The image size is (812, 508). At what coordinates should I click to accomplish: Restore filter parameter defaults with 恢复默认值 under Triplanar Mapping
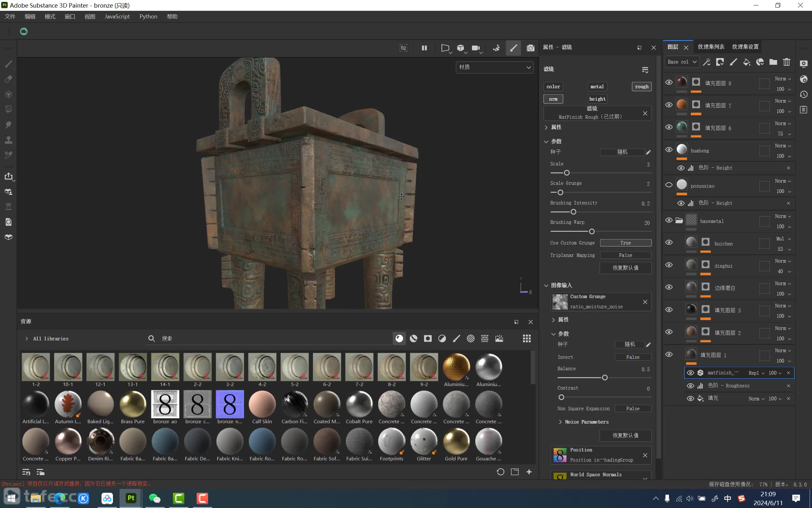point(625,268)
